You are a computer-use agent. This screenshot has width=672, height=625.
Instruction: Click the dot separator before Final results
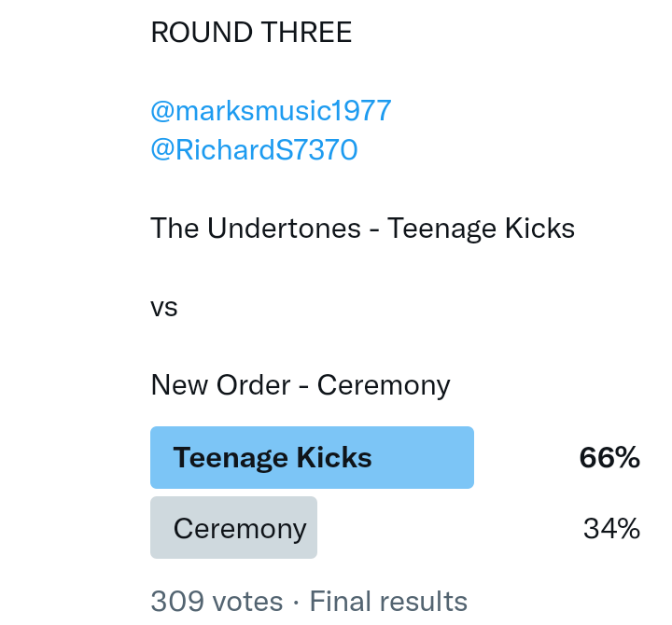tap(296, 602)
